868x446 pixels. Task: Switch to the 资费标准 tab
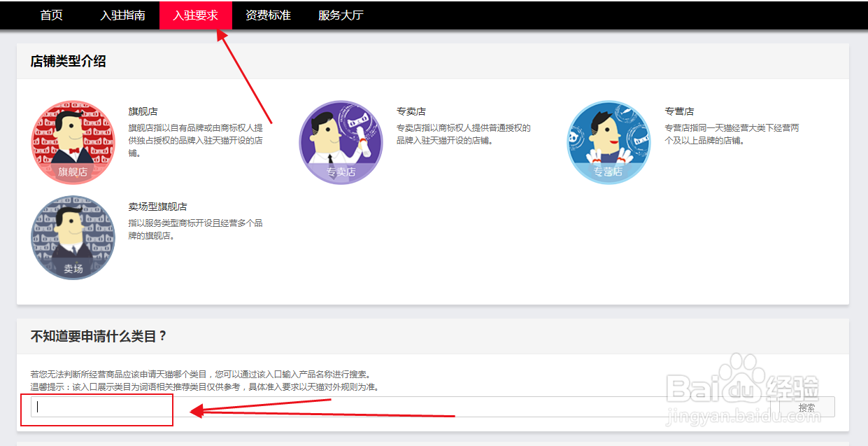[x=268, y=15]
